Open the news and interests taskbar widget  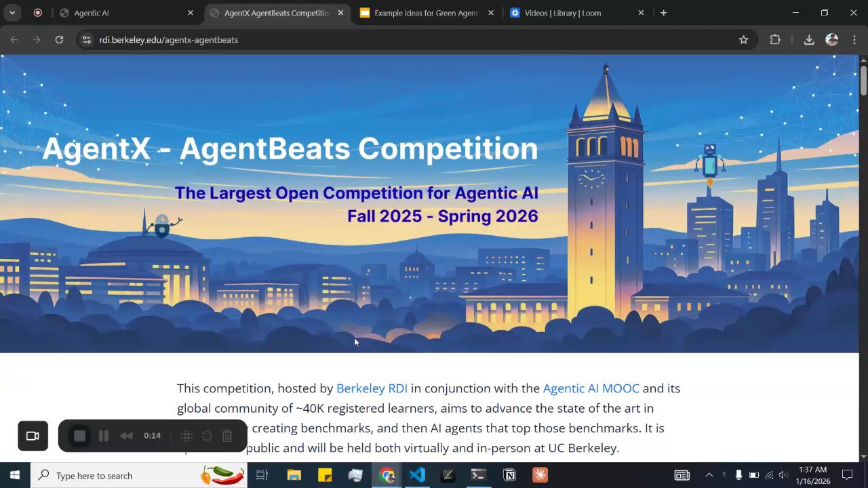click(682, 475)
